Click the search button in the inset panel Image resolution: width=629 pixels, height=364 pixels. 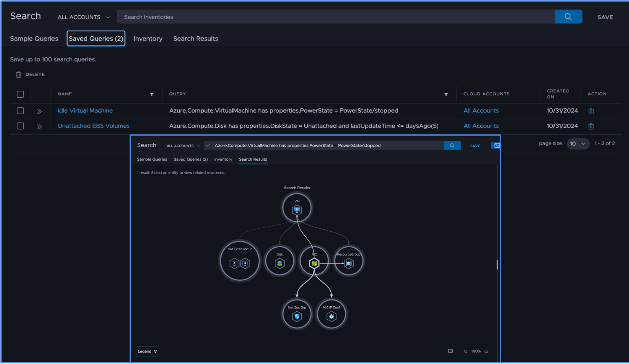coord(452,146)
